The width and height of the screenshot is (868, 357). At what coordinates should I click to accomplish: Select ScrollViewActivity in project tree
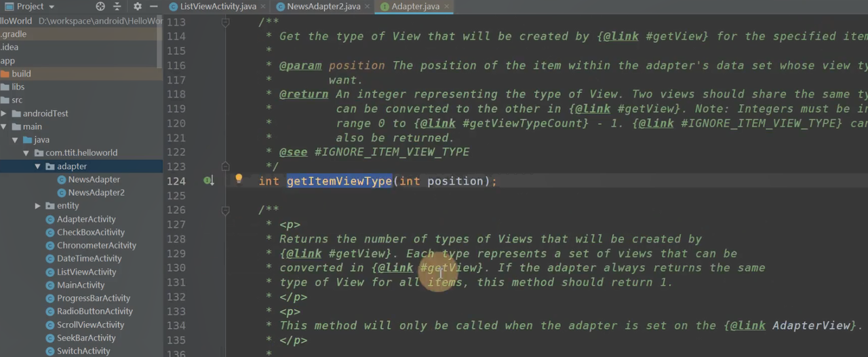coord(91,325)
